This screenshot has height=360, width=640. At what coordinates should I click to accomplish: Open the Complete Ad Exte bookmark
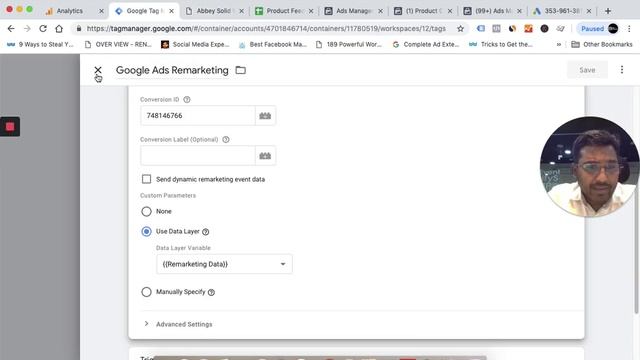point(426,44)
